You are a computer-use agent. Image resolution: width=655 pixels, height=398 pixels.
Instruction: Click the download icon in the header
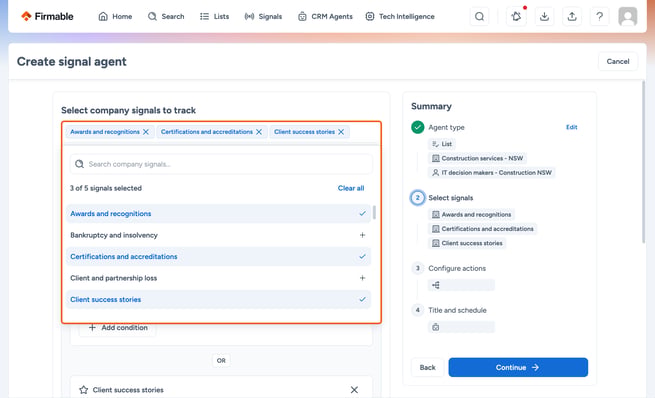point(544,16)
